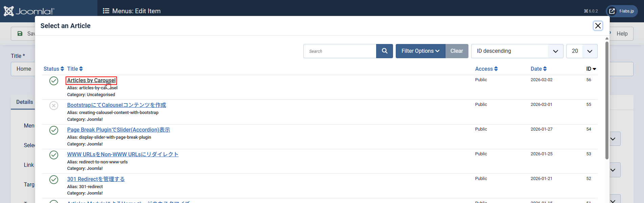The width and height of the screenshot is (644, 203).
Task: Open the list limit 20 dropdown
Action: (581, 51)
